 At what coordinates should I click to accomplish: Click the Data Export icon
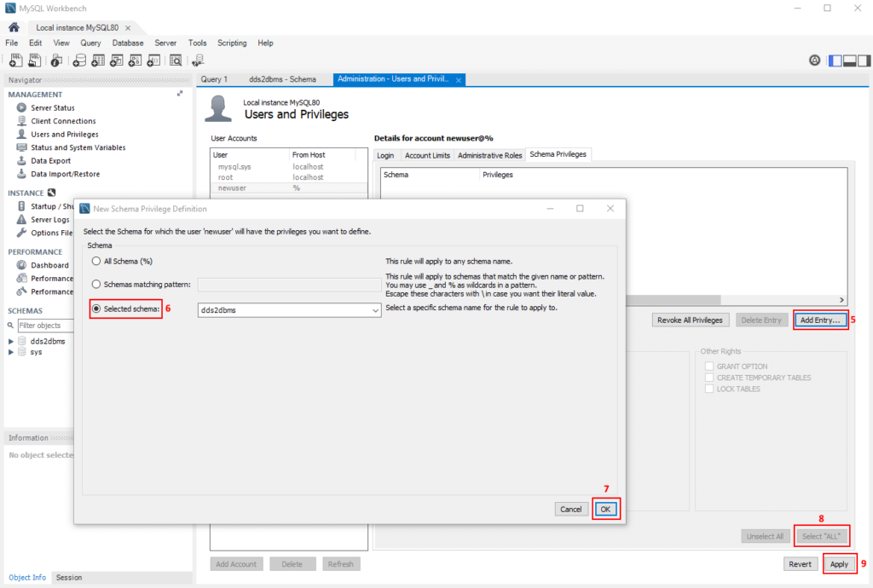click(21, 161)
